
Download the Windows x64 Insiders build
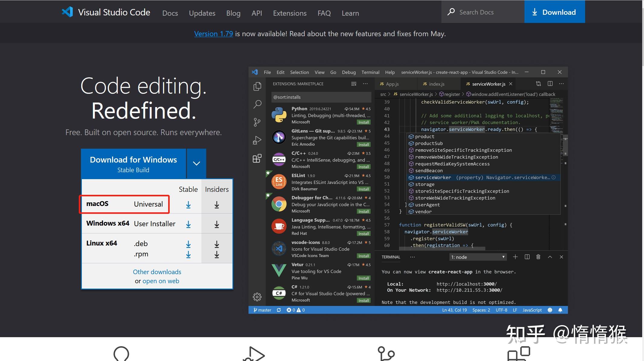(x=216, y=224)
